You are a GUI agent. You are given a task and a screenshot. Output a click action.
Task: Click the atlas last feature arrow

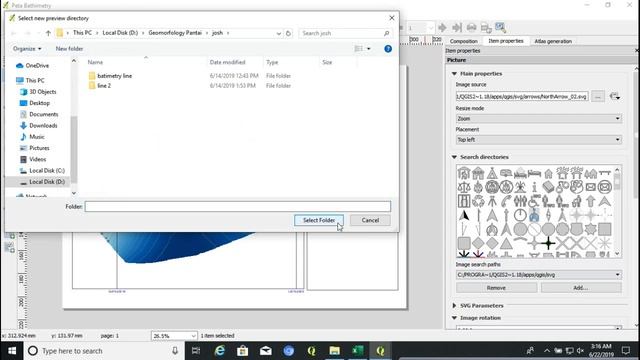(457, 27)
